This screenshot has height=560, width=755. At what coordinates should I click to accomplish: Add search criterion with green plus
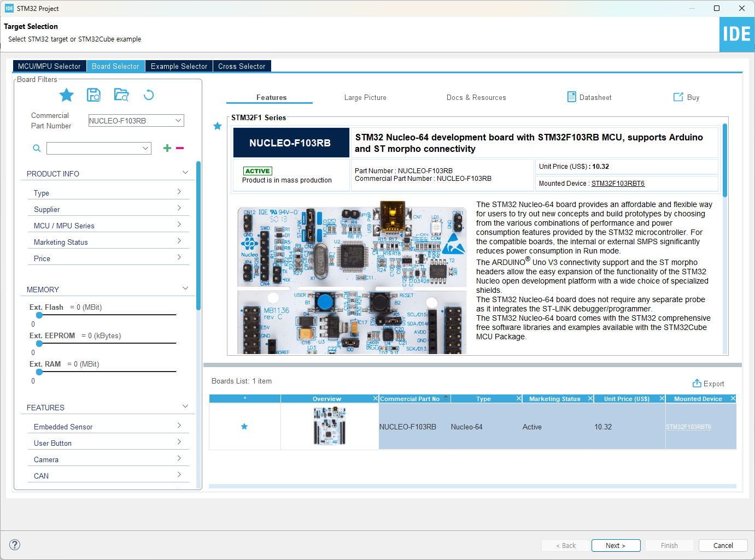coord(167,148)
